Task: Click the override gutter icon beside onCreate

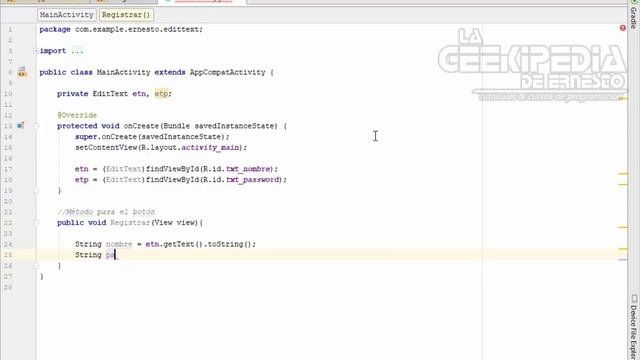Action: point(20,126)
